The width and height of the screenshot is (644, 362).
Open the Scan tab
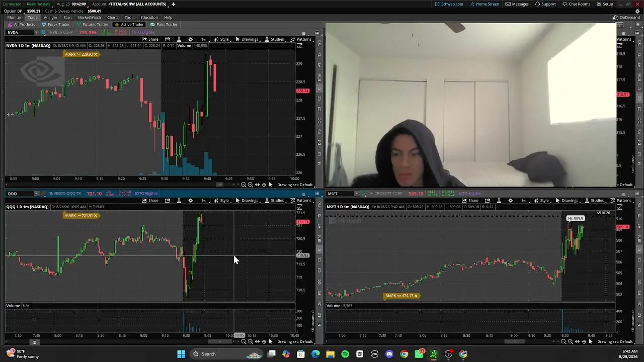[x=67, y=18]
